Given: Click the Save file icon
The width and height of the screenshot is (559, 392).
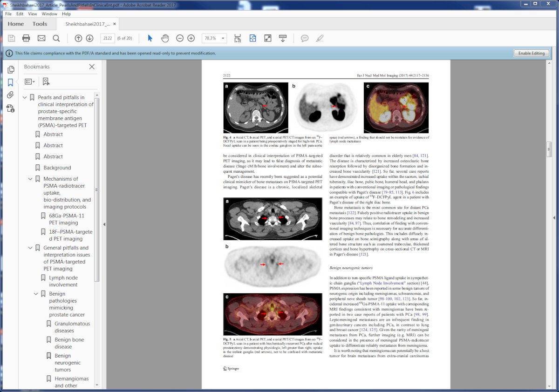Looking at the screenshot, I should click(11, 38).
